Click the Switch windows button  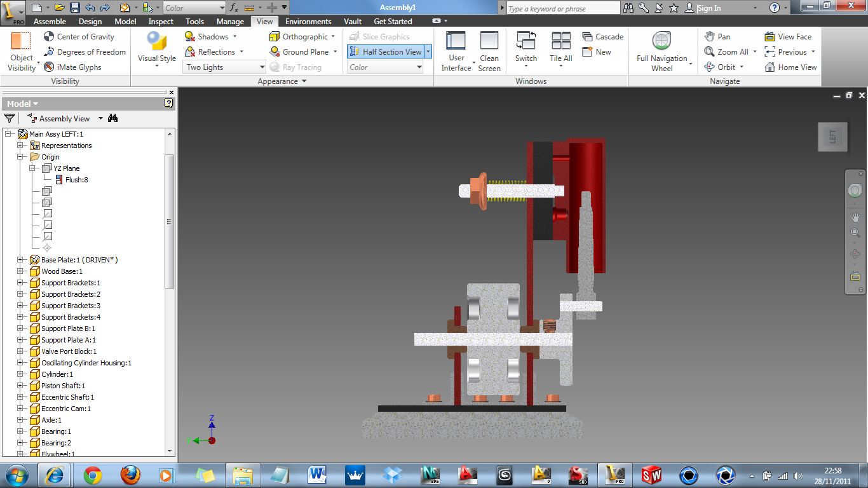[x=526, y=50]
